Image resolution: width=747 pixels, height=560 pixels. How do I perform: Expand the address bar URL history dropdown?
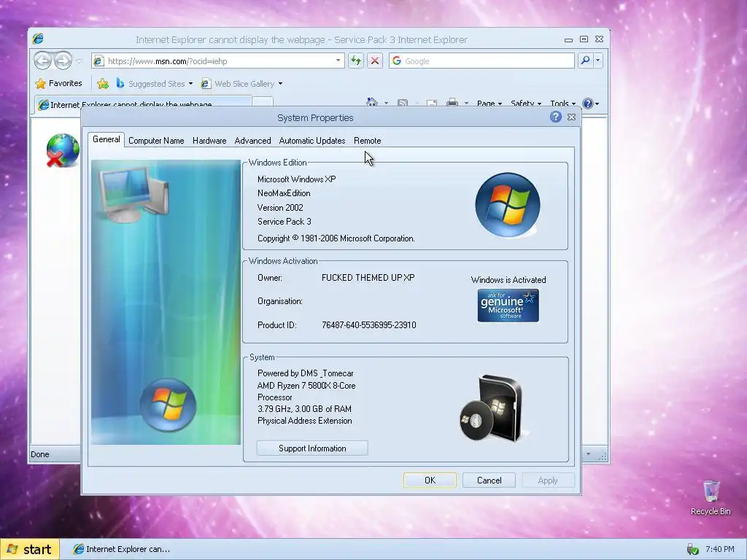338,61
